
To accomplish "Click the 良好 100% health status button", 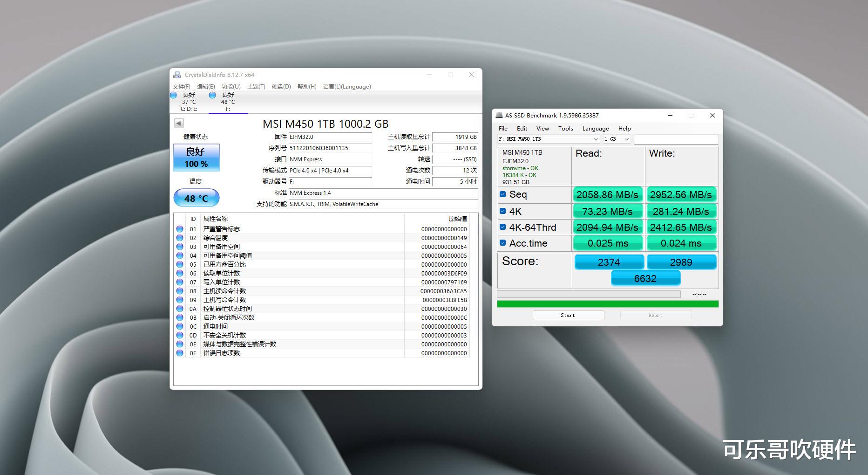I will tap(196, 158).
